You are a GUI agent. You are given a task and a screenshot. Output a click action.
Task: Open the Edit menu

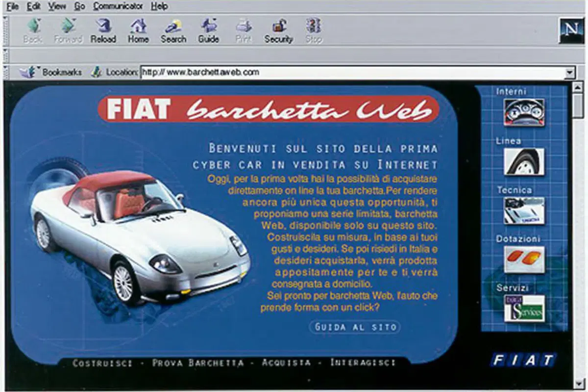(34, 6)
